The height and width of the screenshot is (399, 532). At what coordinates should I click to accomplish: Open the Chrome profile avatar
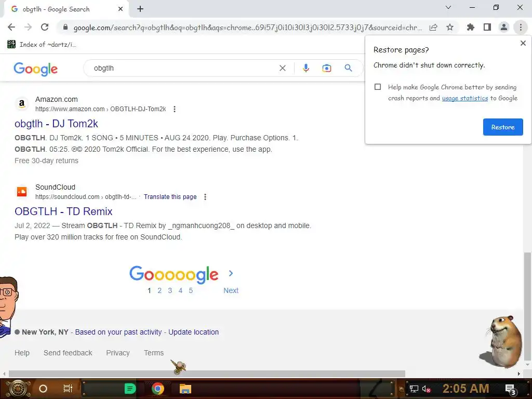[504, 27]
